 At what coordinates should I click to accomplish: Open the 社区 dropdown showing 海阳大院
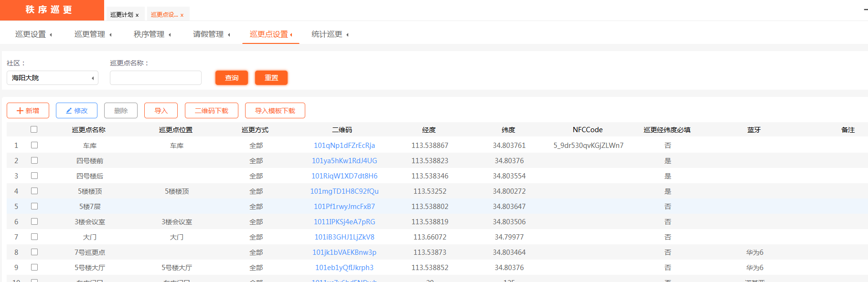click(x=53, y=78)
